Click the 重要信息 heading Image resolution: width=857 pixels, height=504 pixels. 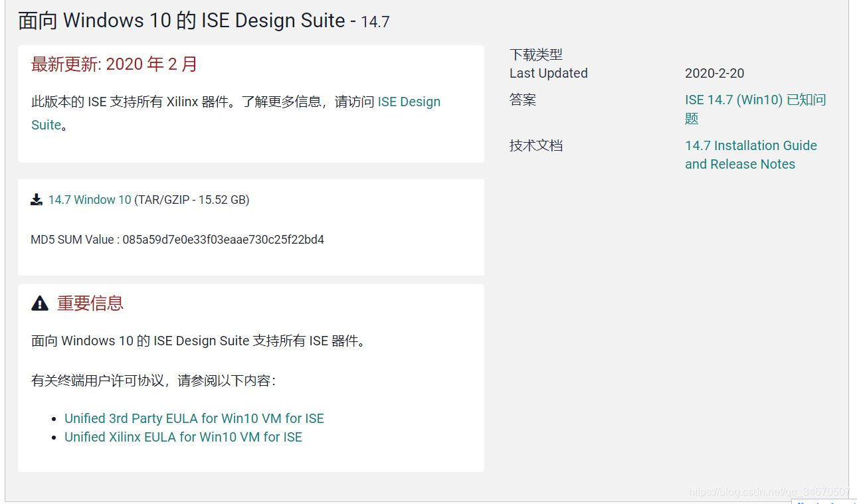(x=90, y=303)
